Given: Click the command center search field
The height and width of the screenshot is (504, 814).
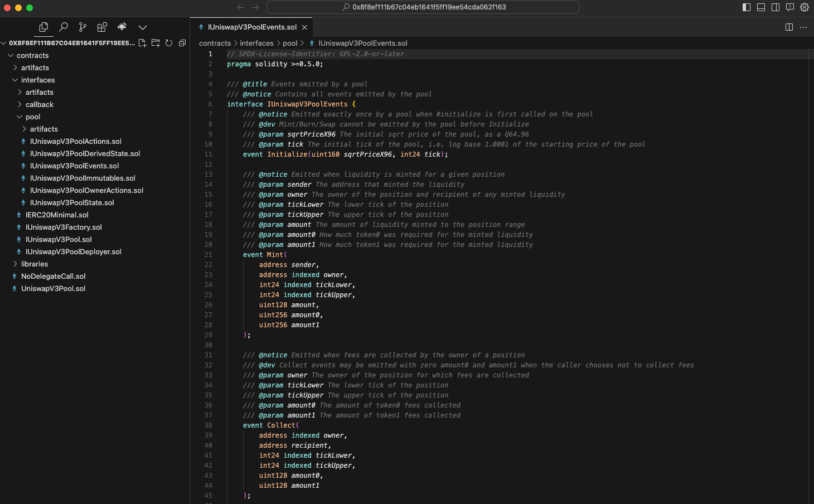Looking at the screenshot, I should (423, 7).
